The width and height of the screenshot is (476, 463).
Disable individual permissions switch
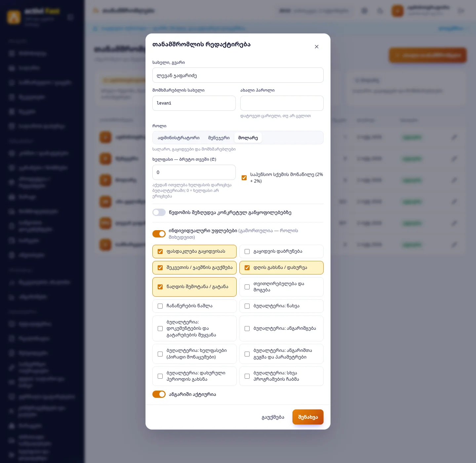159,234
